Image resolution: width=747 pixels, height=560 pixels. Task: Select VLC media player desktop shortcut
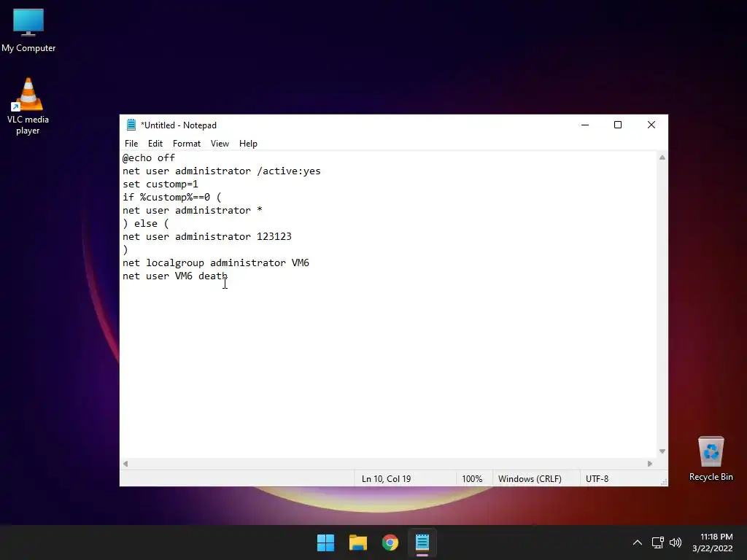click(28, 106)
